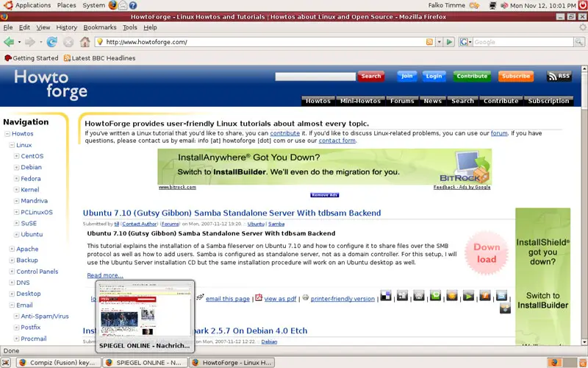Screen dimensions: 588x368
Task: Click the orange Subscribe button
Action: click(516, 77)
